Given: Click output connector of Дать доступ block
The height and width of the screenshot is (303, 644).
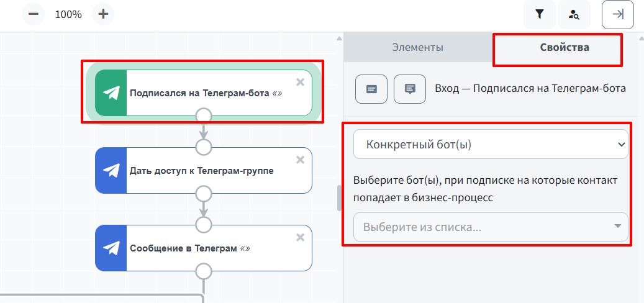Looking at the screenshot, I should tap(203, 194).
